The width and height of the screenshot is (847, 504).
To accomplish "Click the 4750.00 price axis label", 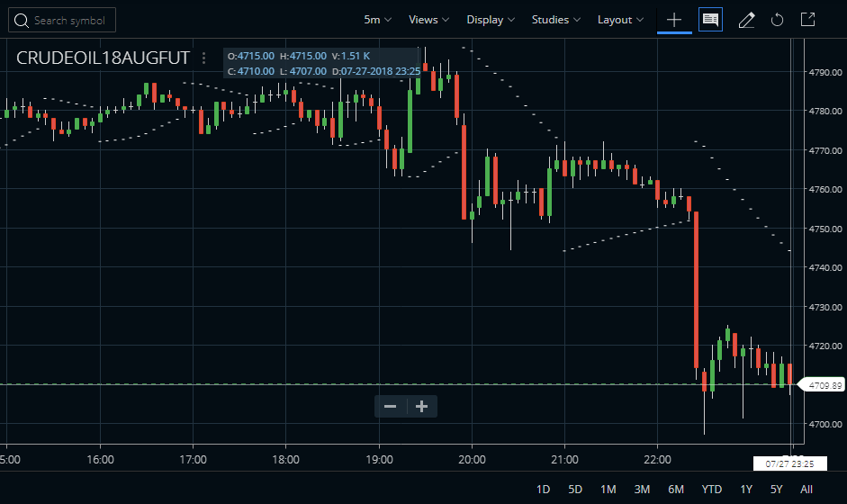I will 825,229.
